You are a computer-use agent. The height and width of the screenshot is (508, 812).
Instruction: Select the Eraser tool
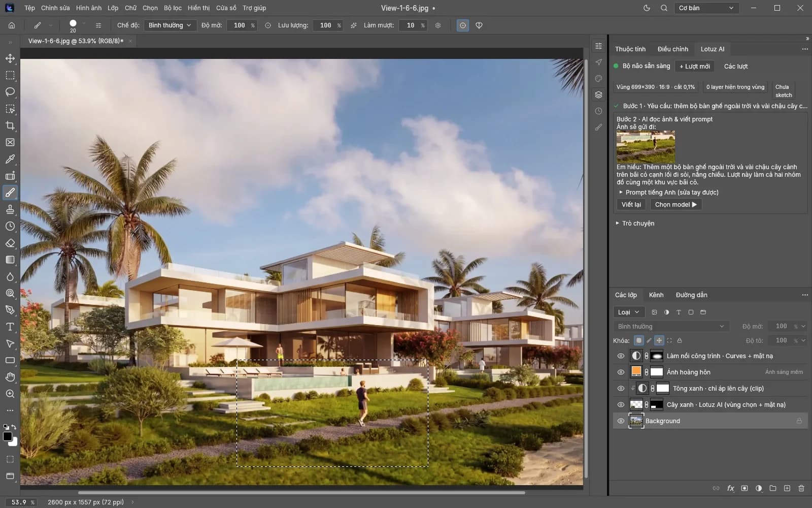[x=10, y=243]
